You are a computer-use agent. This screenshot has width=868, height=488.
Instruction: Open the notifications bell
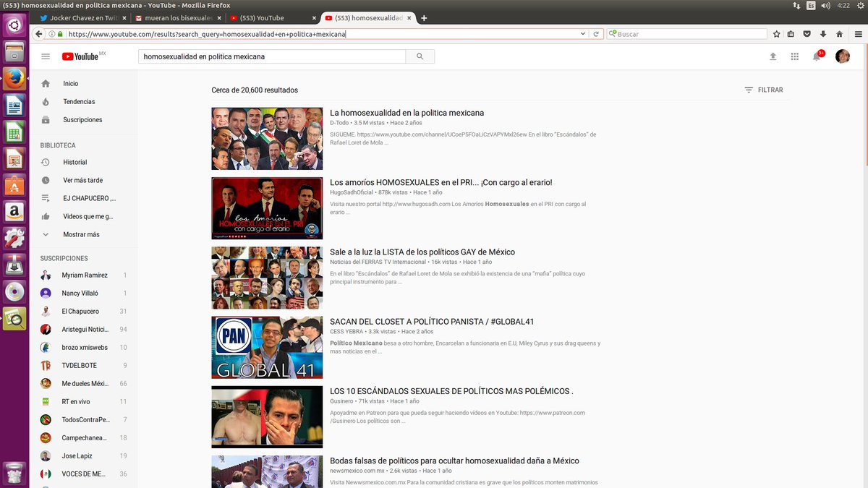coord(817,56)
